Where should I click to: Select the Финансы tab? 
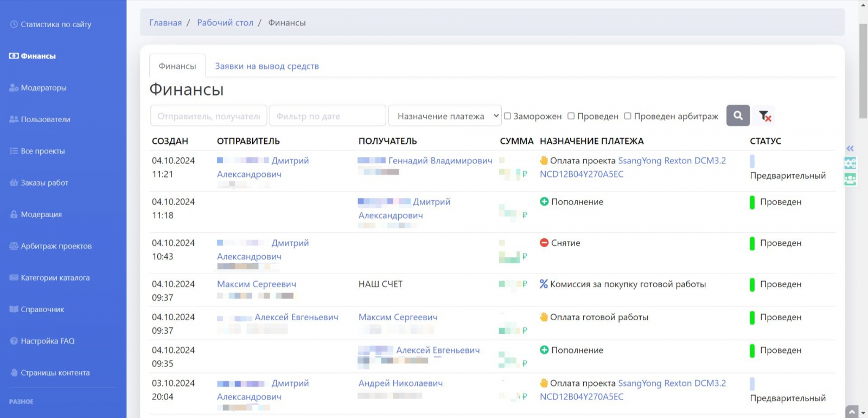177,66
